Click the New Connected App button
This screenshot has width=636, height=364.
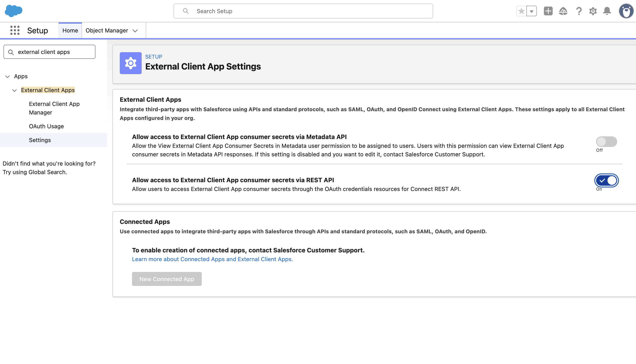[x=167, y=279]
